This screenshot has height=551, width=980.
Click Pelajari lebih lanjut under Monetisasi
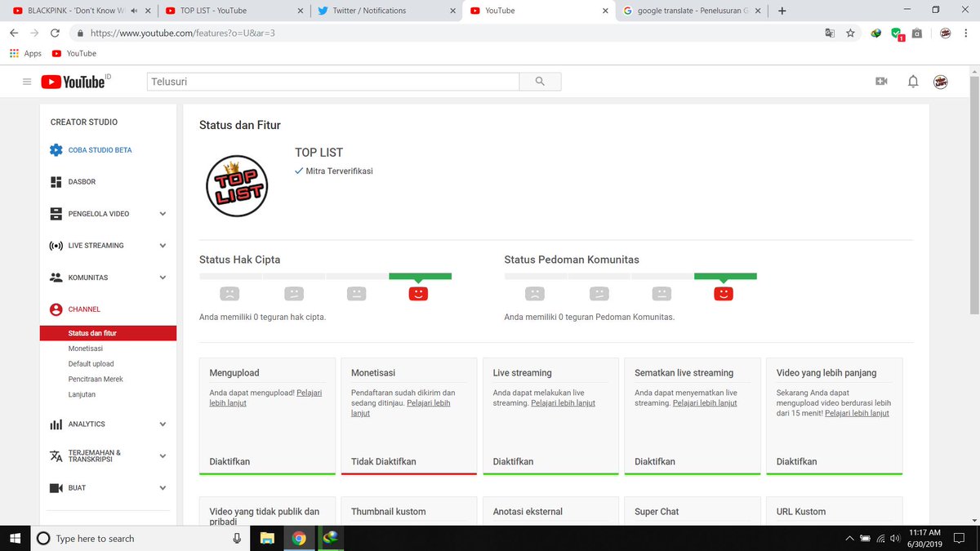401,408
